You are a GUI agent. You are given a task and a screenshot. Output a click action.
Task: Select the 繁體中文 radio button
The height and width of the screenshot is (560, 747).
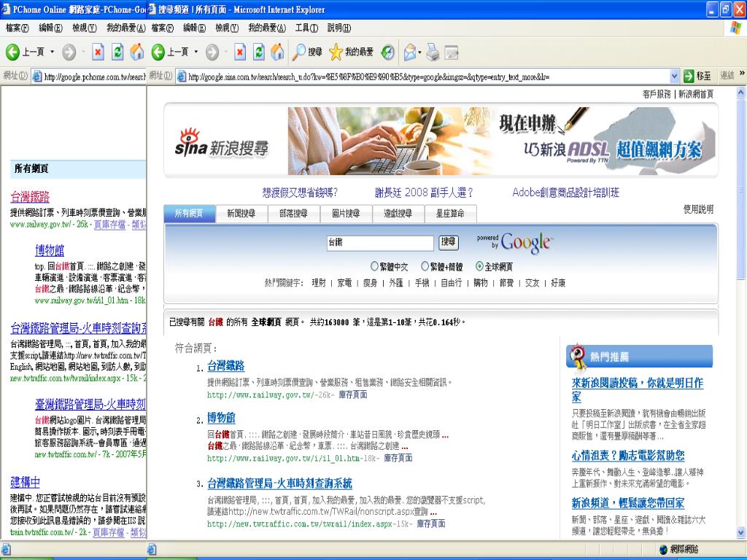(x=374, y=266)
